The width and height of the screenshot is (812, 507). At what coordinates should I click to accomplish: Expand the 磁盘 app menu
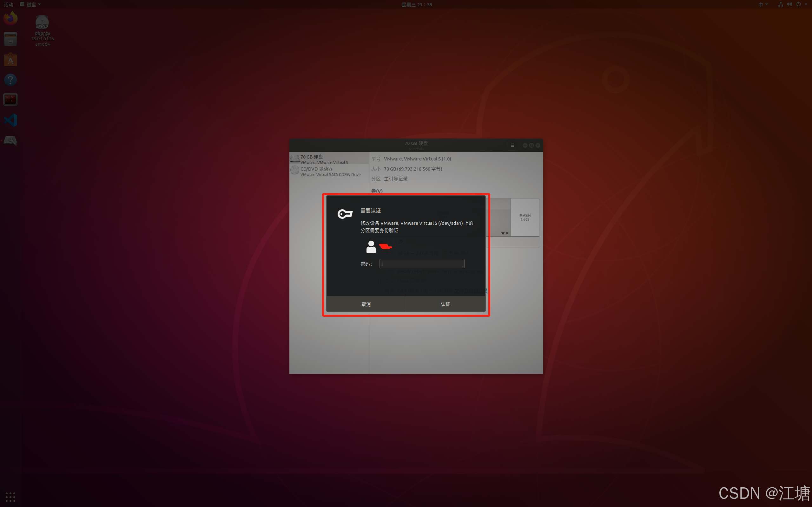tap(31, 4)
